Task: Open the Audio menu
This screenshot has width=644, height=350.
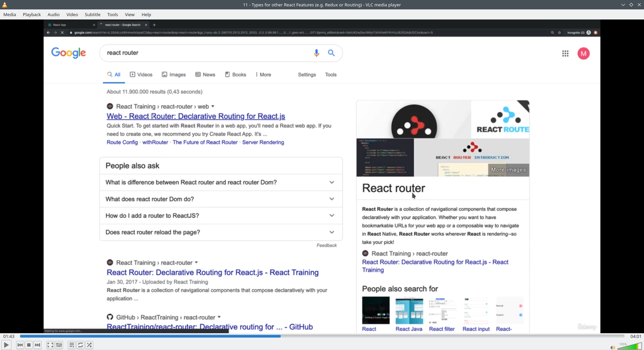Action: [54, 14]
